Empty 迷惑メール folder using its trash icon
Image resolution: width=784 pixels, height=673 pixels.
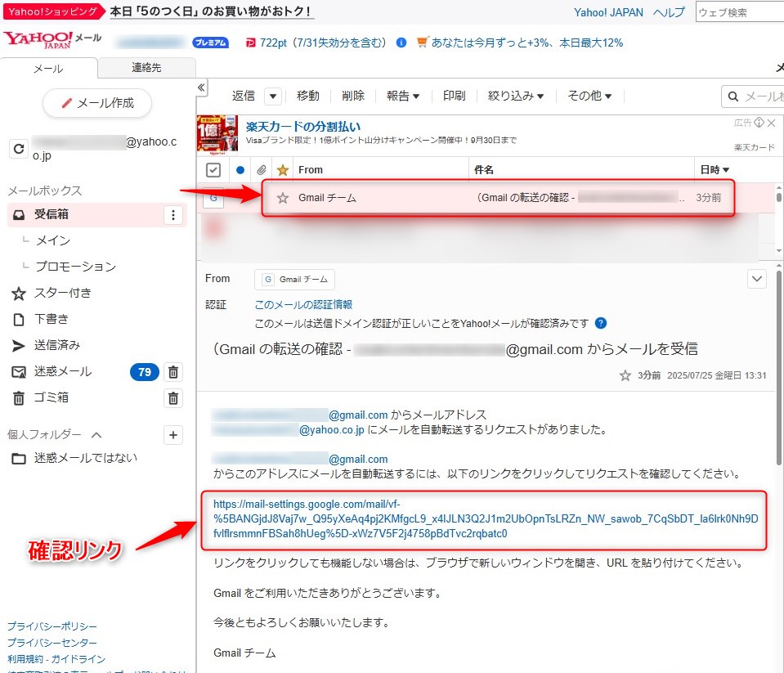click(173, 372)
